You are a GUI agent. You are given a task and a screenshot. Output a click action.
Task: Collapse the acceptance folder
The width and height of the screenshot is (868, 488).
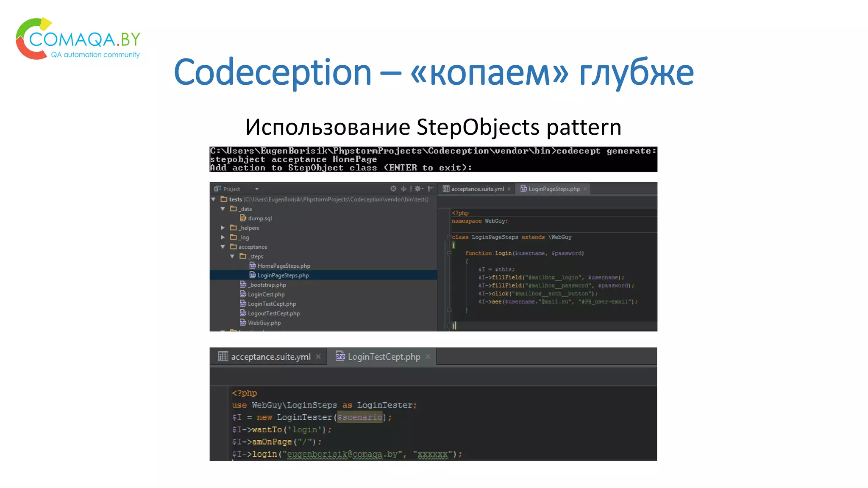(223, 247)
